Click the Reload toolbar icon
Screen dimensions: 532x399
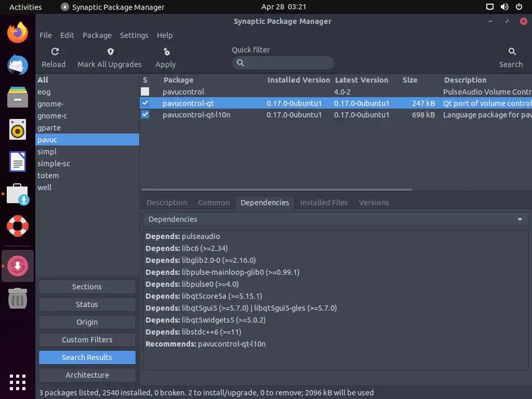coord(55,51)
